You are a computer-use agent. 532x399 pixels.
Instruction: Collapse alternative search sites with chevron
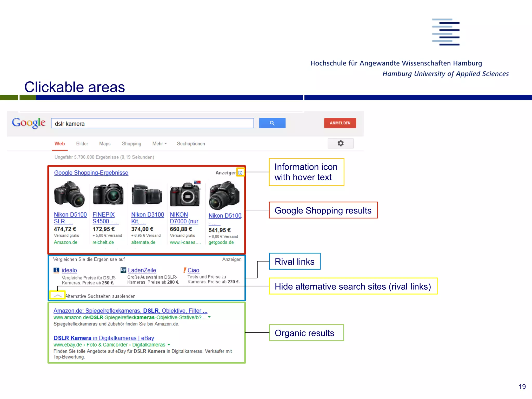(x=57, y=296)
